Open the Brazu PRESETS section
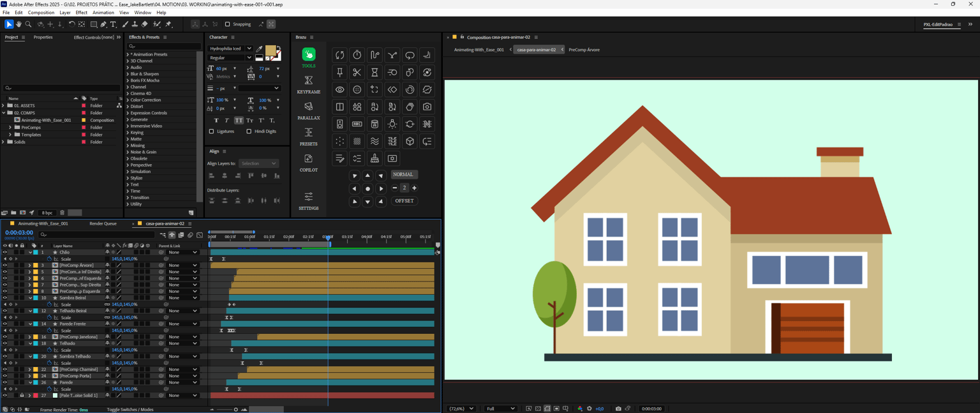This screenshot has width=980, height=413. [309, 137]
